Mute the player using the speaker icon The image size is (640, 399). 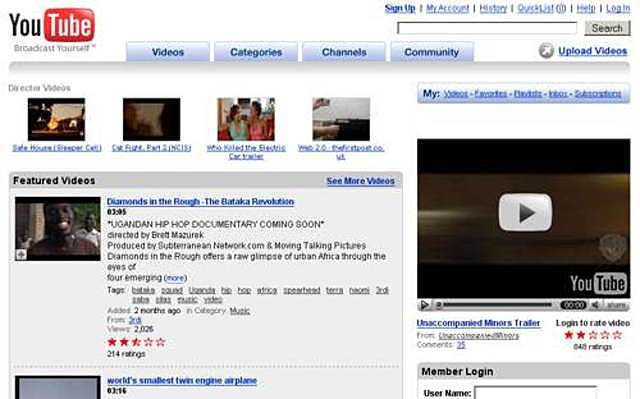(x=596, y=305)
